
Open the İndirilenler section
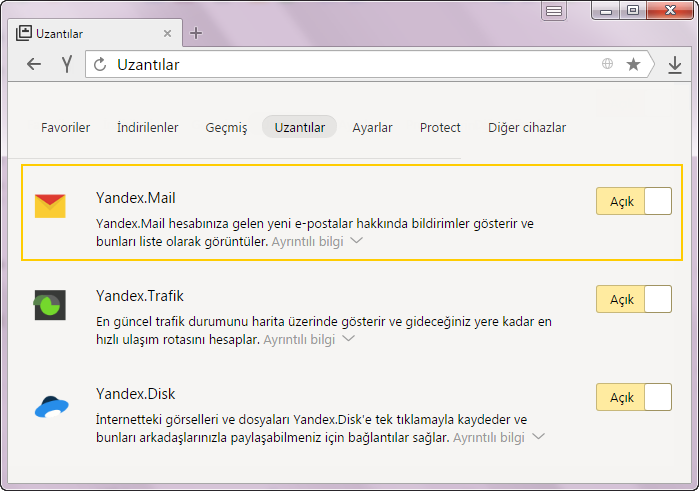coord(148,128)
